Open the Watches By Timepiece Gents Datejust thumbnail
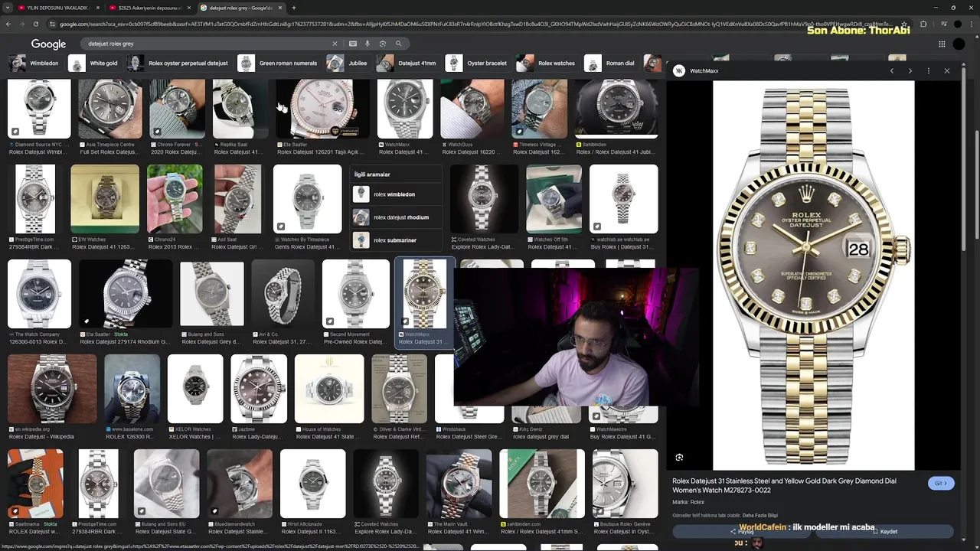The image size is (980, 551). [308, 199]
